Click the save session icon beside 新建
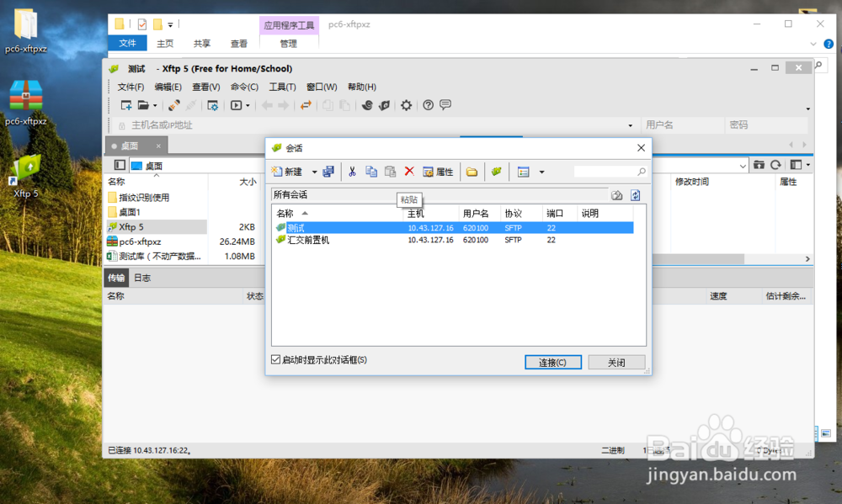 pyautogui.click(x=328, y=172)
